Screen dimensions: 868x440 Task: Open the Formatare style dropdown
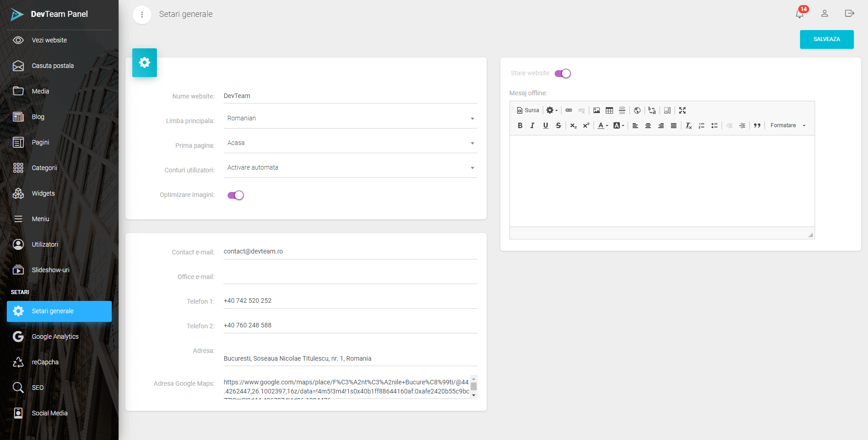pyautogui.click(x=788, y=125)
